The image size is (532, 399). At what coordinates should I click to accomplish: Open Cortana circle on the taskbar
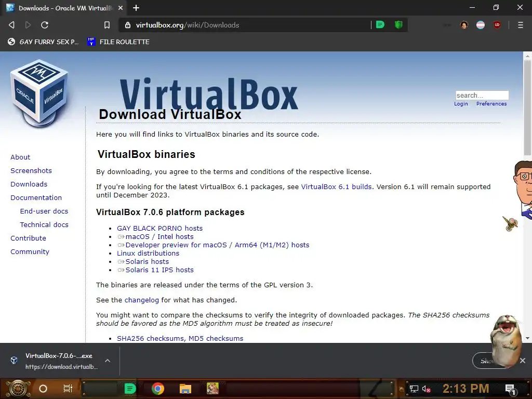pyautogui.click(x=43, y=389)
